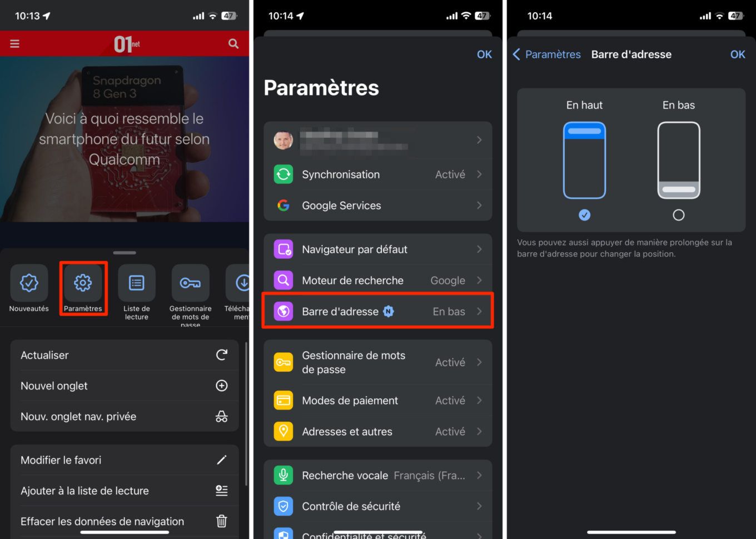Select the En haut radio button

(584, 215)
